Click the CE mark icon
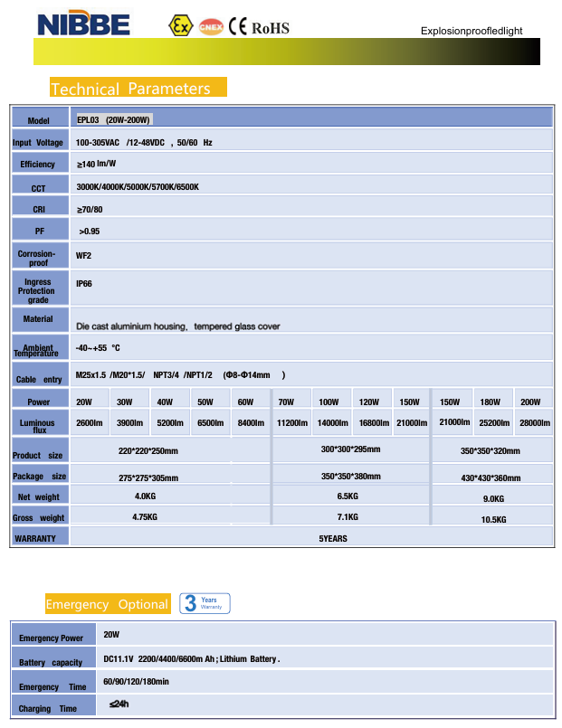The width and height of the screenshot is (562, 728). tap(238, 26)
